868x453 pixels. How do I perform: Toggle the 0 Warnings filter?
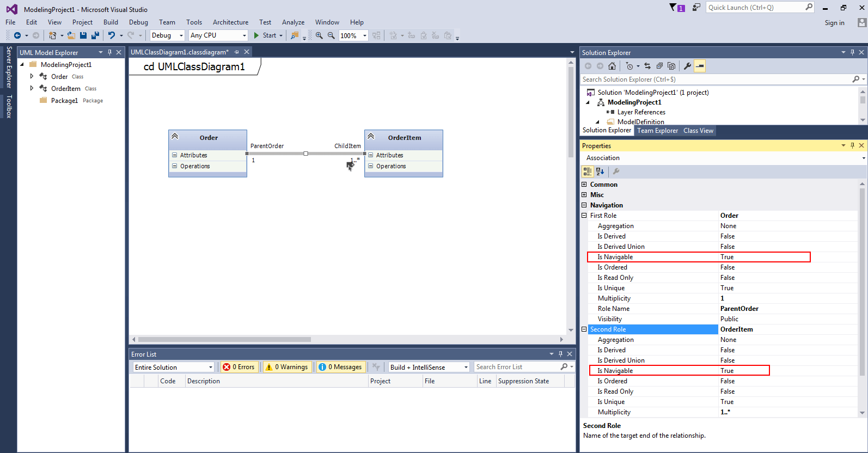(x=286, y=367)
